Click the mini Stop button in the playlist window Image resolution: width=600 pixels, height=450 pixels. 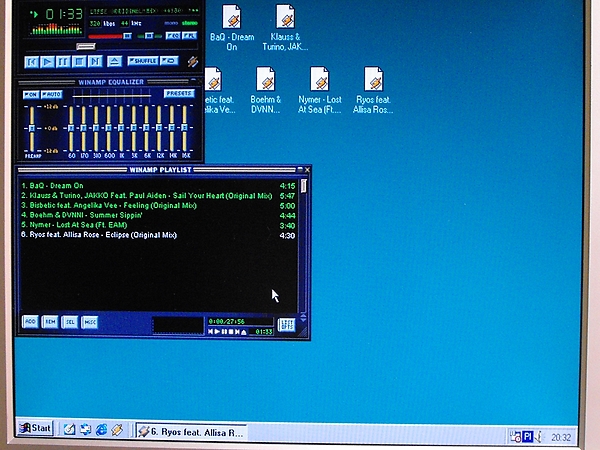point(231,332)
